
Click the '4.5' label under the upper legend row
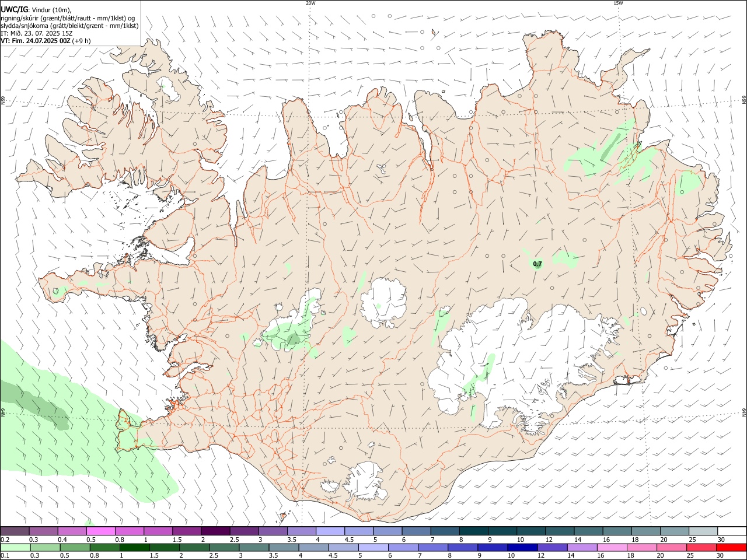tap(349, 540)
